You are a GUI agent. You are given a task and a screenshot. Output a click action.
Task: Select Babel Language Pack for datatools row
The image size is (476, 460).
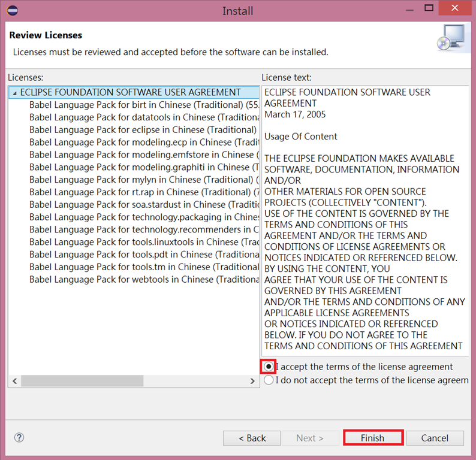pyautogui.click(x=144, y=117)
